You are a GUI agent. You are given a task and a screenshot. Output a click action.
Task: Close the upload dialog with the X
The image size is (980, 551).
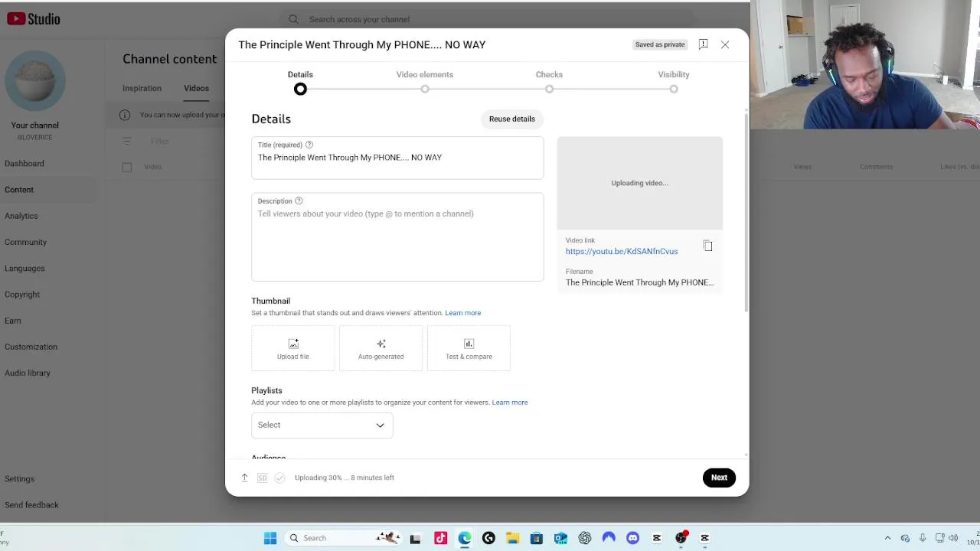click(x=725, y=44)
